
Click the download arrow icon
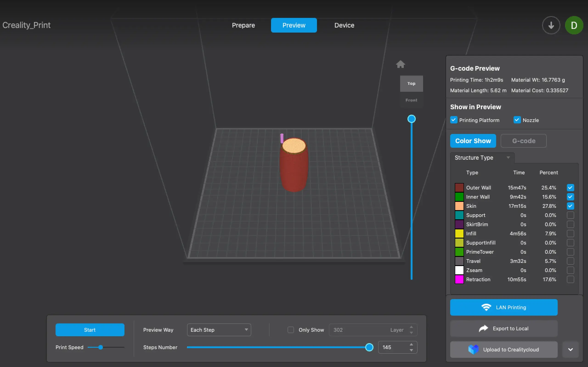[x=551, y=25]
